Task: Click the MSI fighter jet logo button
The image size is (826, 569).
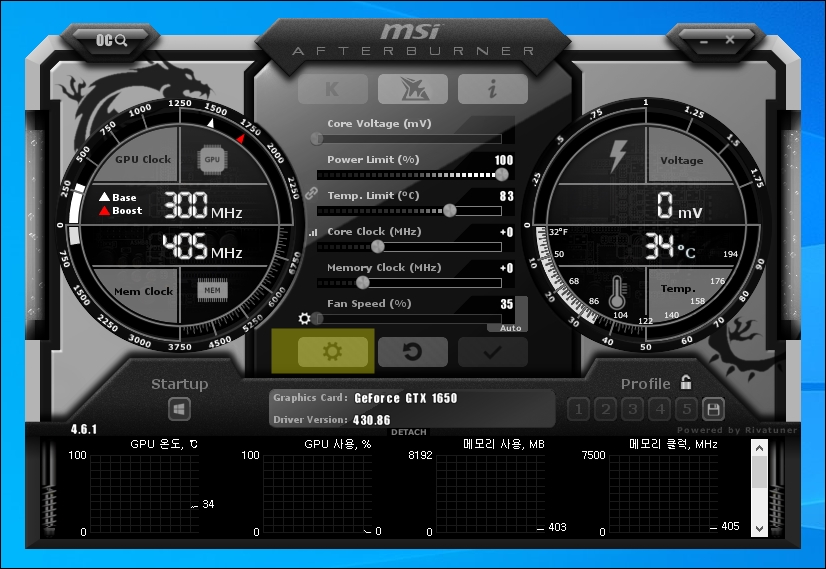Action: point(413,89)
